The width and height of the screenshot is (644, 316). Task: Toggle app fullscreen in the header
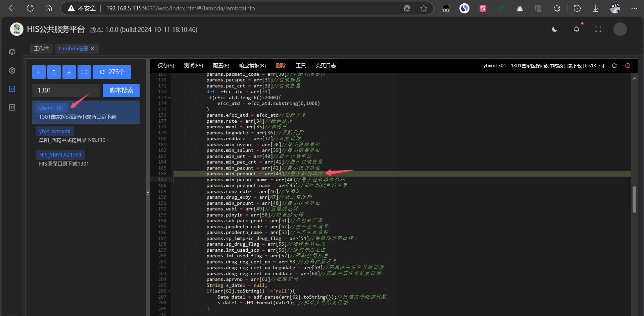coord(598,29)
